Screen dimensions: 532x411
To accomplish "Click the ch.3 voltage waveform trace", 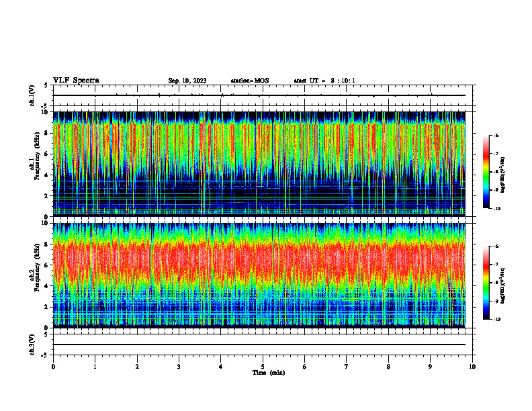I will point(259,345).
